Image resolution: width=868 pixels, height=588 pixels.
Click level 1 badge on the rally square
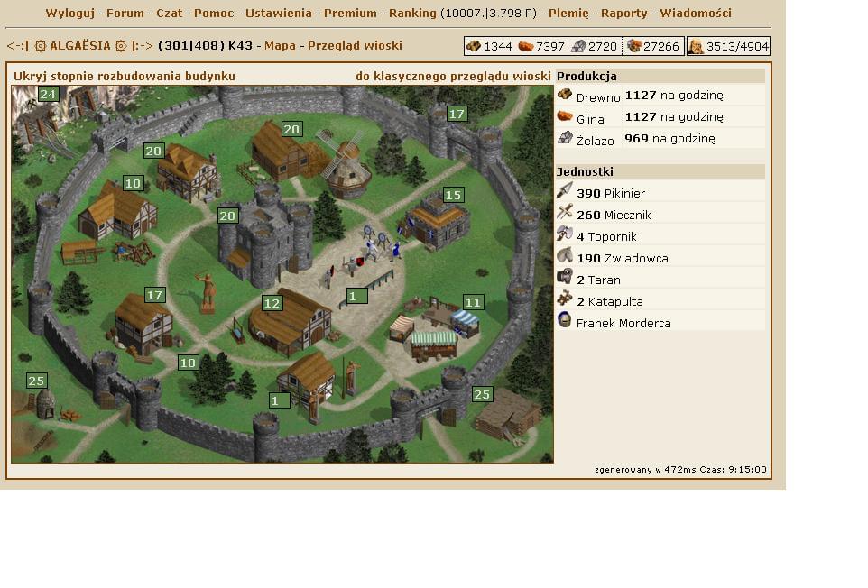(x=357, y=297)
